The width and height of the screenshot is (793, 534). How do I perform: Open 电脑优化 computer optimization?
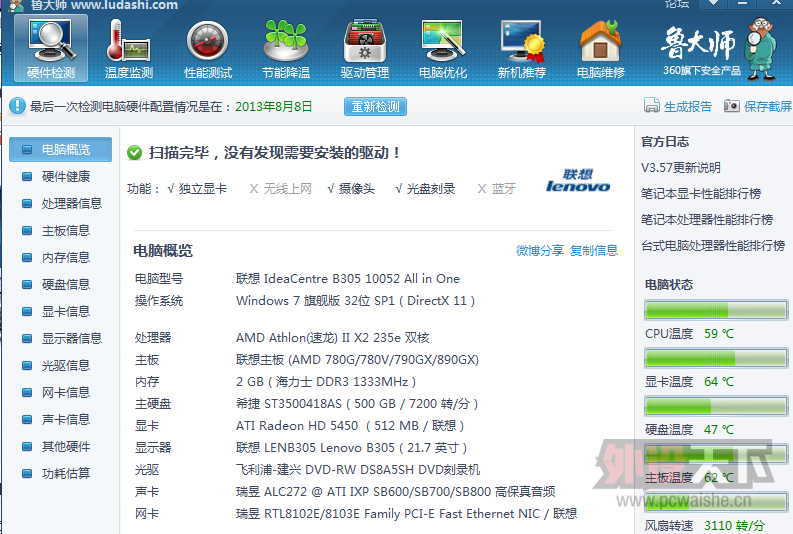(443, 49)
